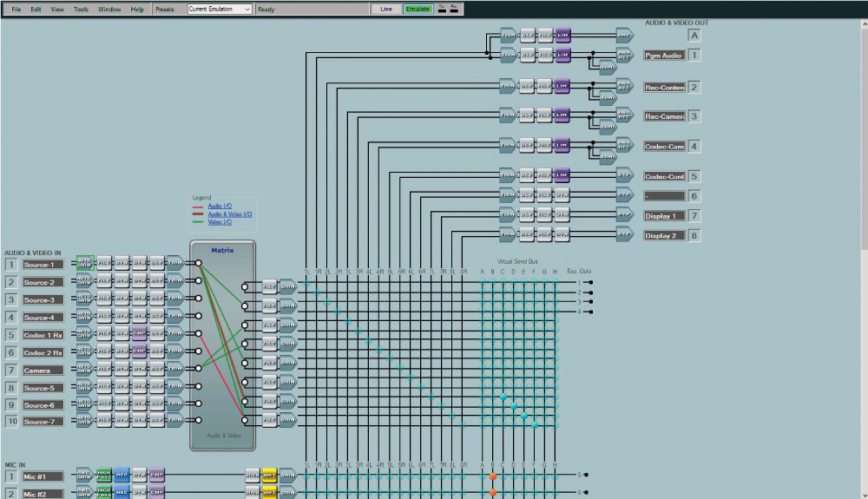This screenshot has height=499, width=868.
Task: Open the Window menu
Action: click(x=109, y=9)
